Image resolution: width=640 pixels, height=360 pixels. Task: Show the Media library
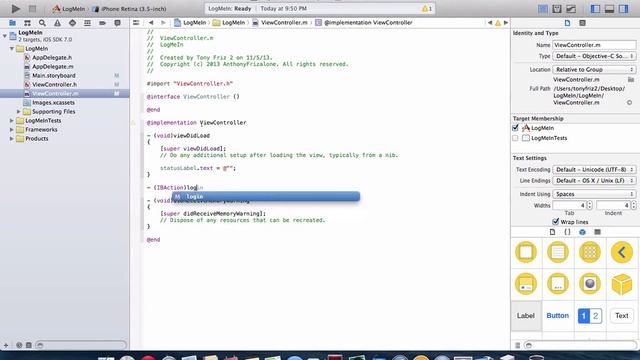click(598, 232)
